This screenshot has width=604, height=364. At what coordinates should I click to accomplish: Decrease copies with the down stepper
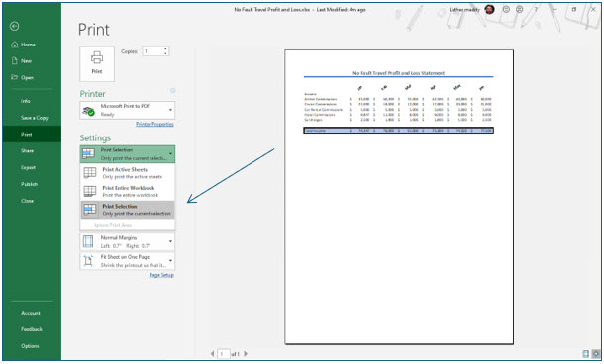click(x=165, y=53)
